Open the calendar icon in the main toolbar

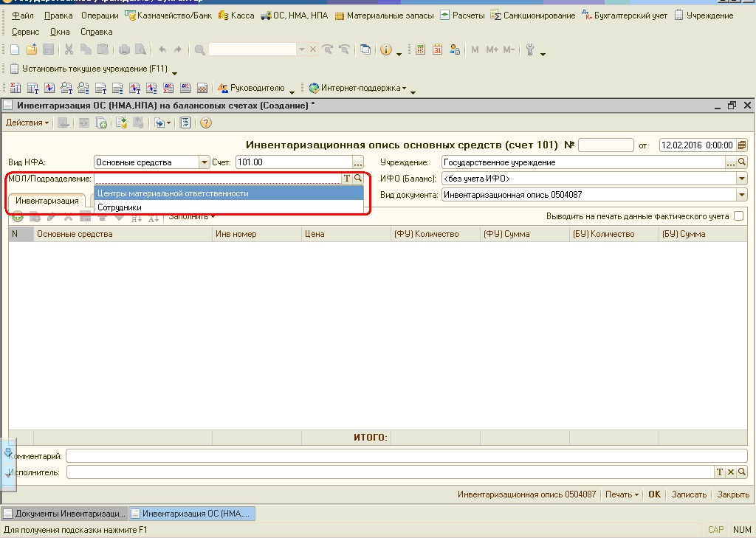tap(437, 49)
